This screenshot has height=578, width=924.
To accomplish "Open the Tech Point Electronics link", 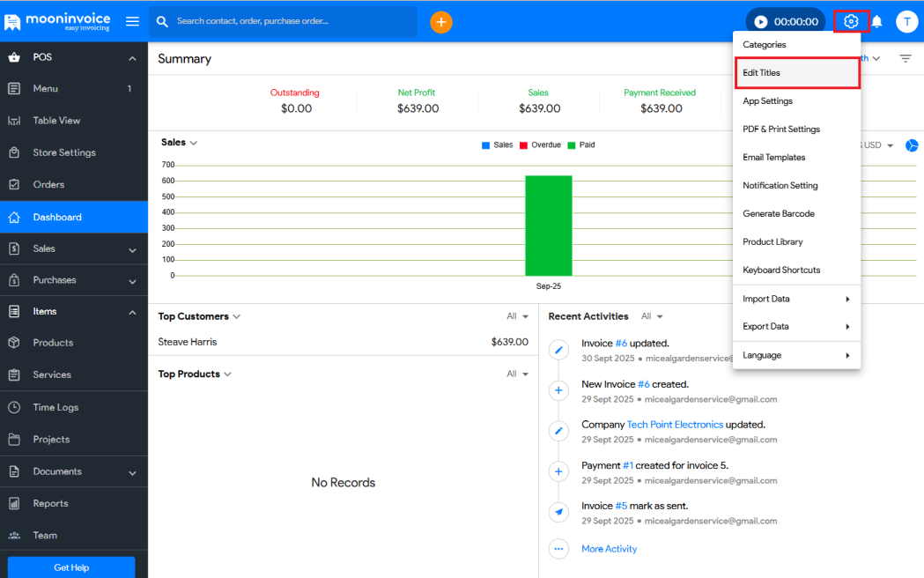I will (675, 425).
